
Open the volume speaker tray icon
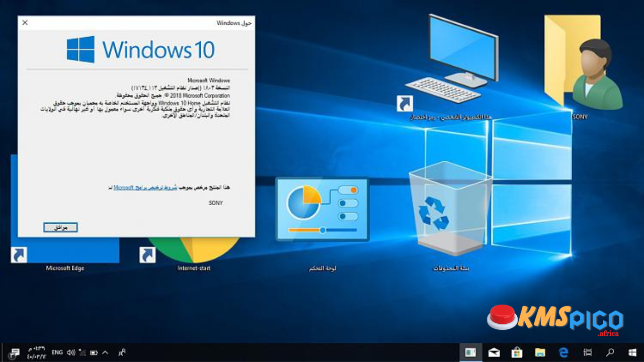71,352
